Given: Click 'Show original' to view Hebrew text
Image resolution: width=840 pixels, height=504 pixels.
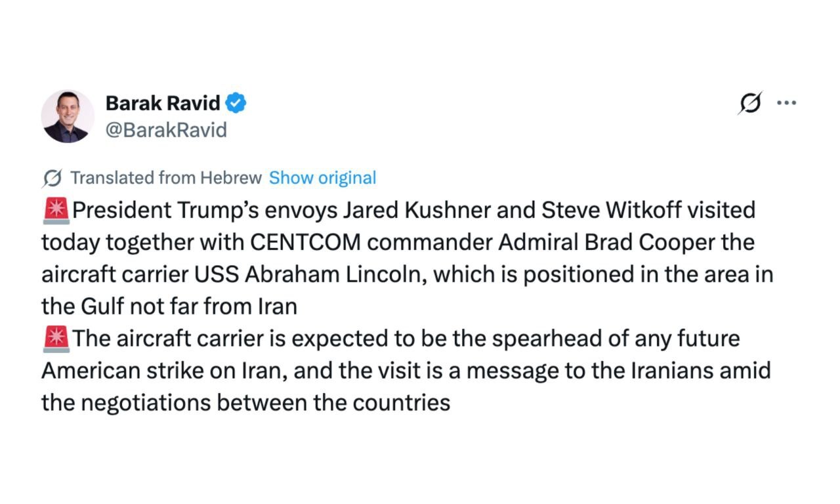Looking at the screenshot, I should tap(322, 178).
